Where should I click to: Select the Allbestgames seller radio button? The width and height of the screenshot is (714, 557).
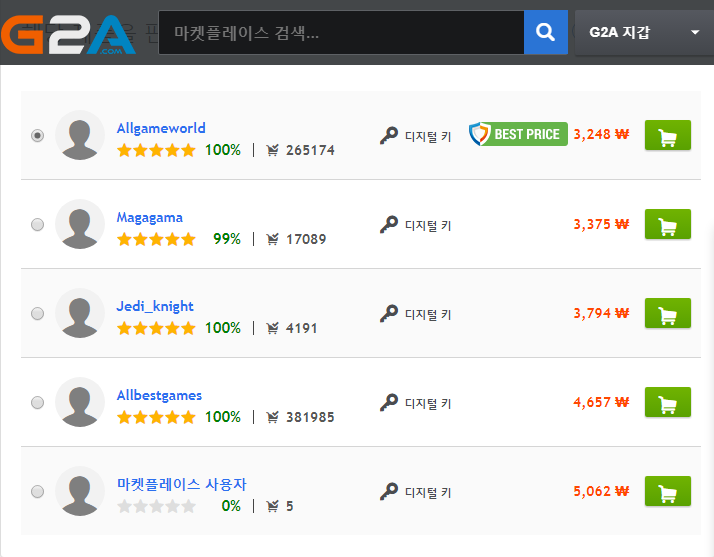pyautogui.click(x=37, y=403)
